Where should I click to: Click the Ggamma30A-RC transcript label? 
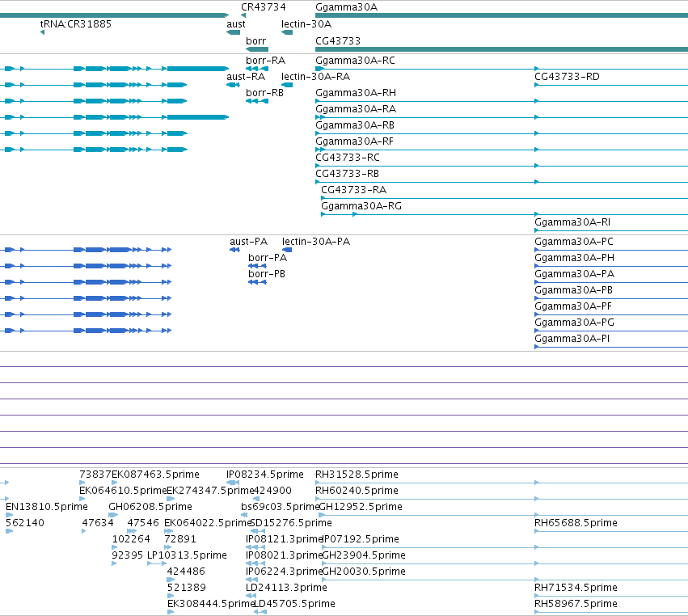355,60
